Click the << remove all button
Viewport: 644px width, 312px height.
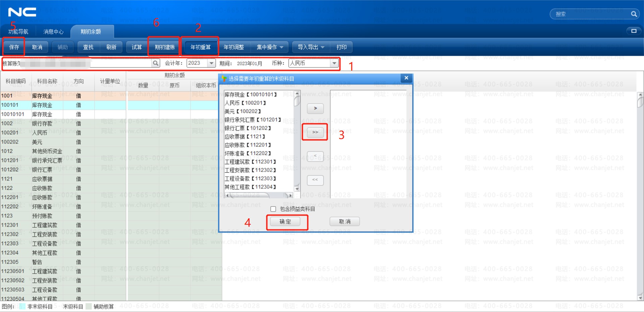coord(315,180)
